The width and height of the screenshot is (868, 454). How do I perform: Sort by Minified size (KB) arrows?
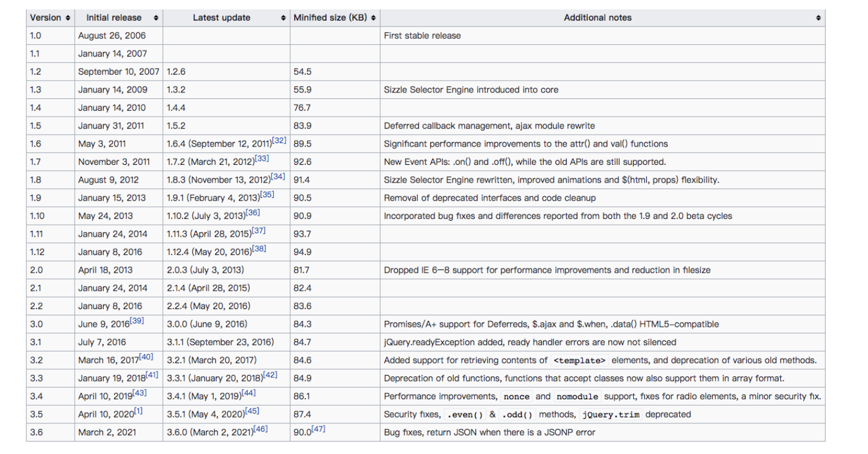pos(374,18)
